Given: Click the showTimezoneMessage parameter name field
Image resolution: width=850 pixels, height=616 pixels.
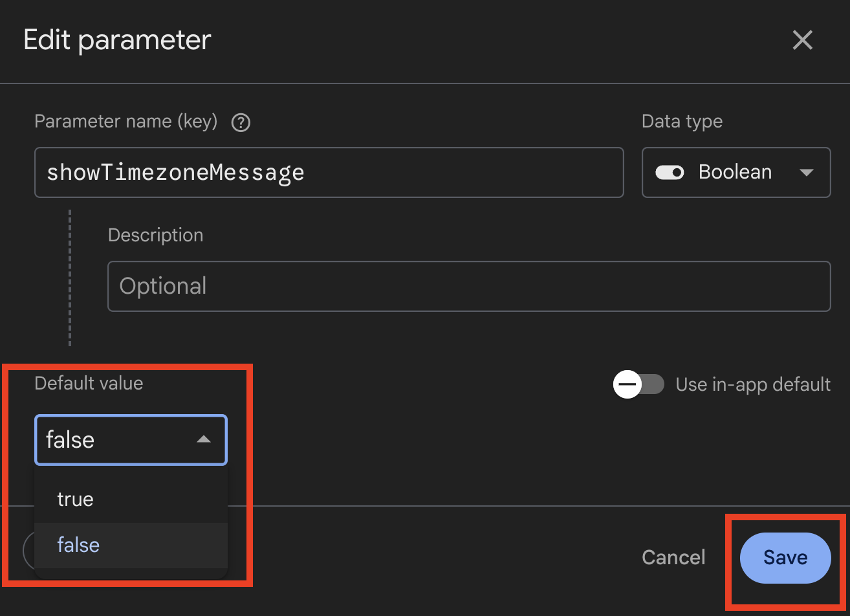Looking at the screenshot, I should click(329, 173).
